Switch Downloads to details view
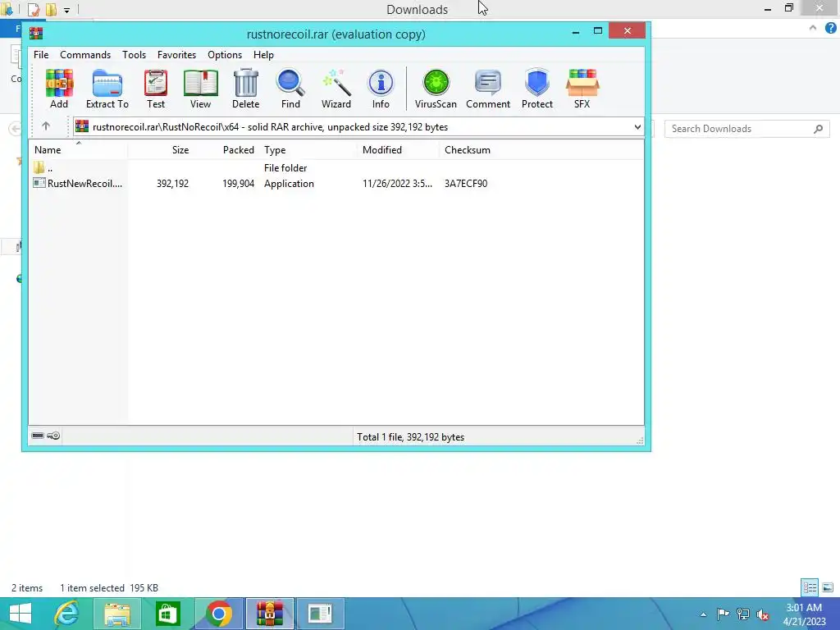The height and width of the screenshot is (630, 840). tap(810, 587)
